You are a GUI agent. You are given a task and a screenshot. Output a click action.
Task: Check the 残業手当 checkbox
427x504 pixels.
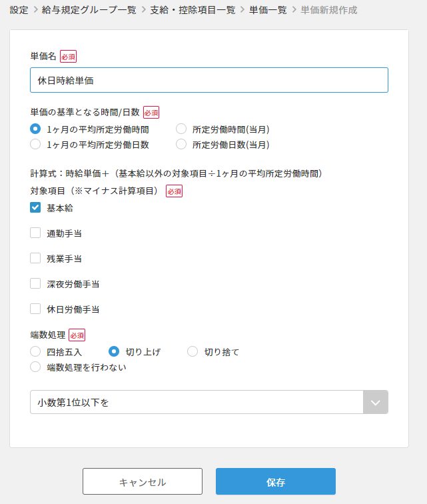[x=36, y=258]
